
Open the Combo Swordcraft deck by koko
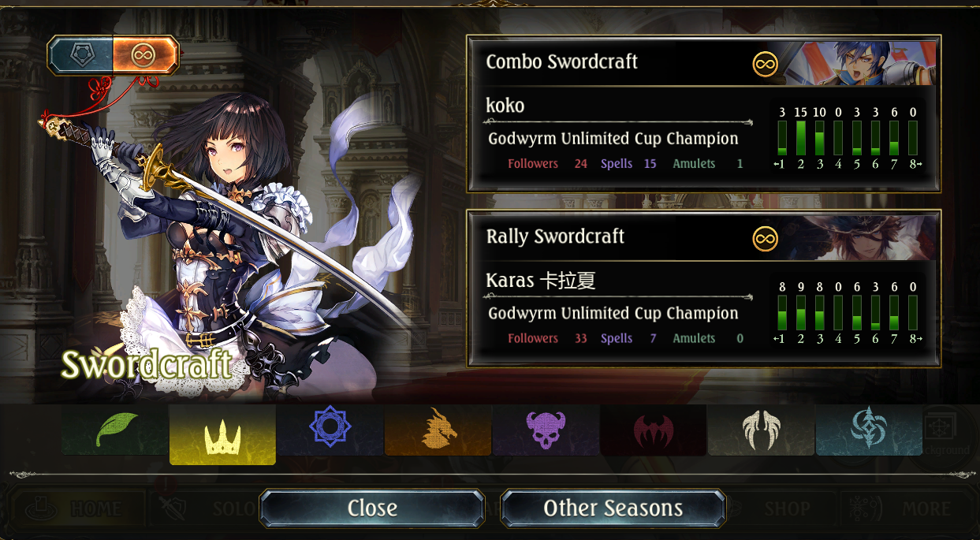[x=703, y=114]
